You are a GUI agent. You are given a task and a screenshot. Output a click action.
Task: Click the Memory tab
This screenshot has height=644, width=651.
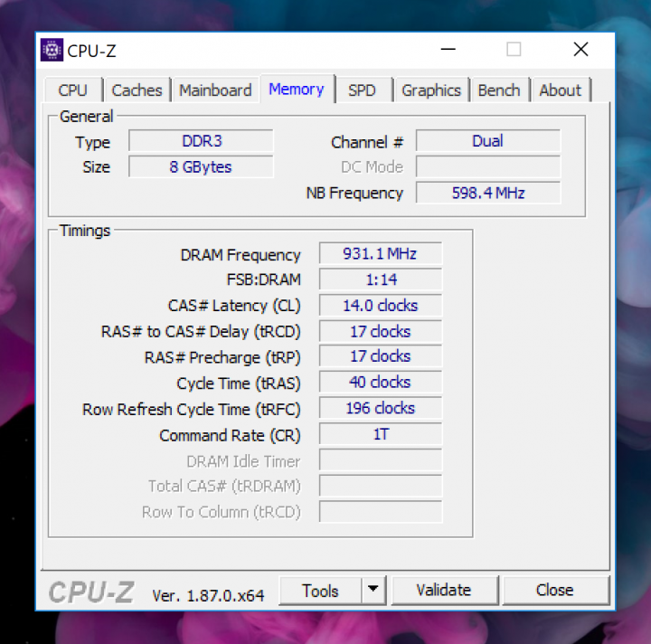[297, 89]
